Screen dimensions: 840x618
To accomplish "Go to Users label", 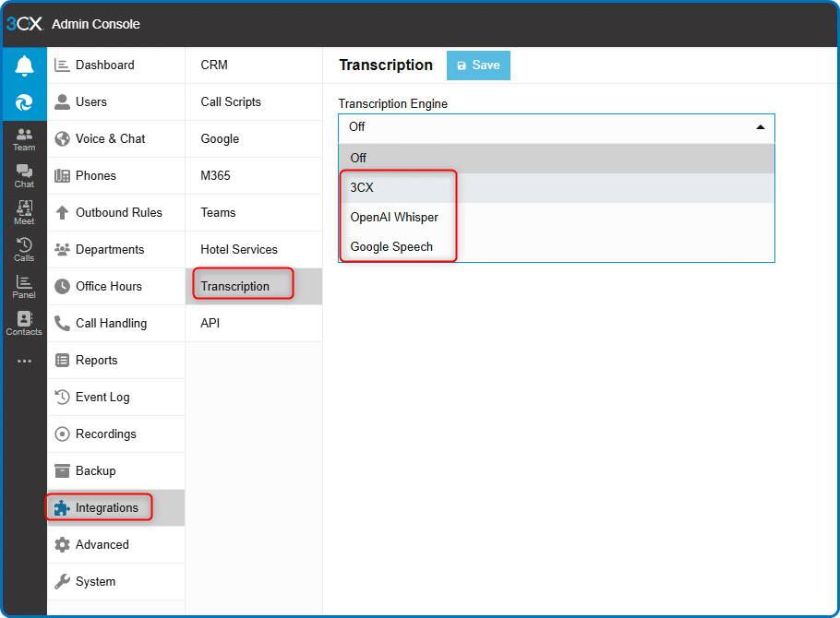I will [91, 101].
